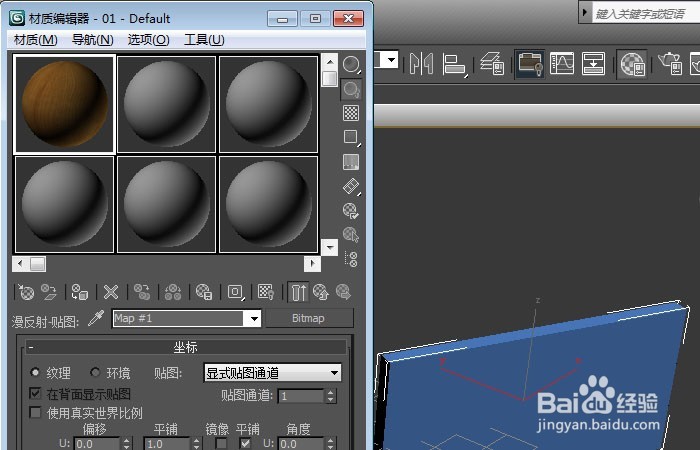Image resolution: width=700 pixels, height=450 pixels.
Task: Click the 贴图通道 value field
Action: coord(302,396)
